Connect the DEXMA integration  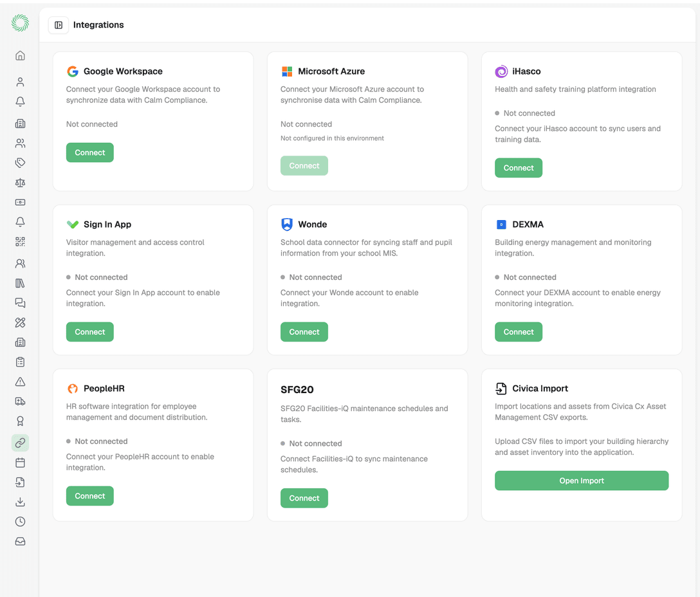pyautogui.click(x=519, y=332)
